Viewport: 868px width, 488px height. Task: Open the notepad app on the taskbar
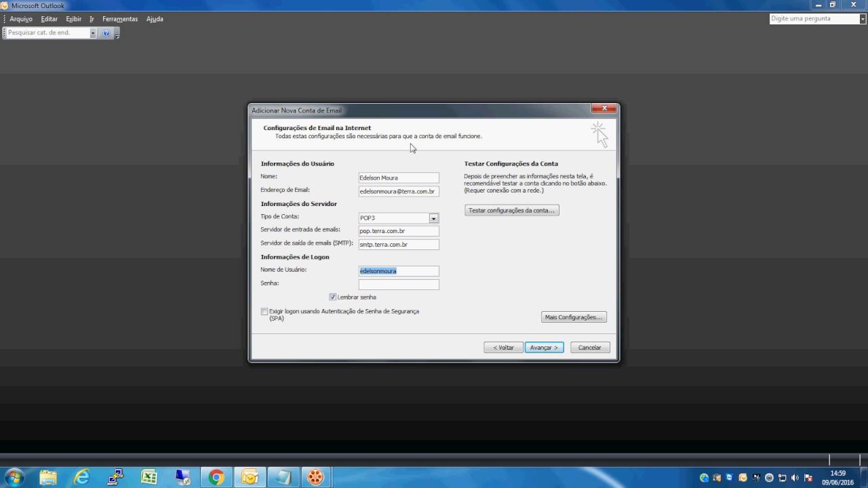tap(282, 477)
